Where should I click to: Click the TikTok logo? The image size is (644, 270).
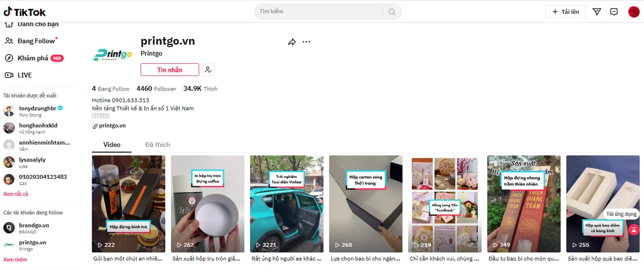coord(25,12)
